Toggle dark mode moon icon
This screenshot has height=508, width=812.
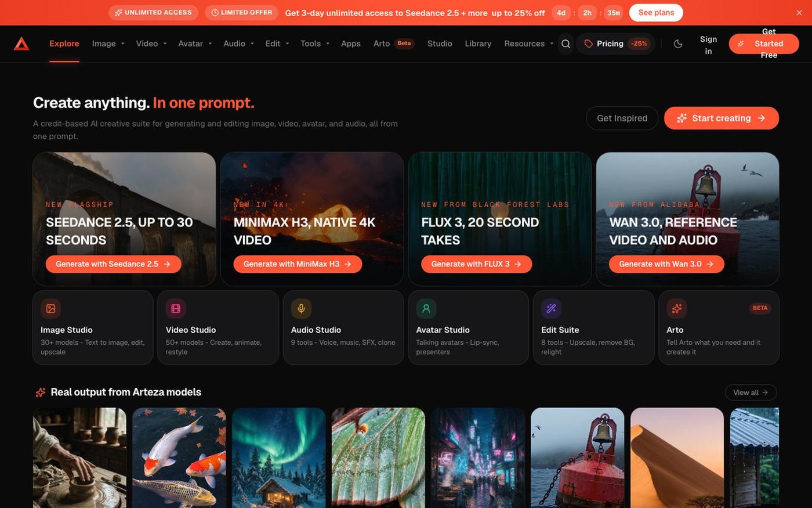678,44
